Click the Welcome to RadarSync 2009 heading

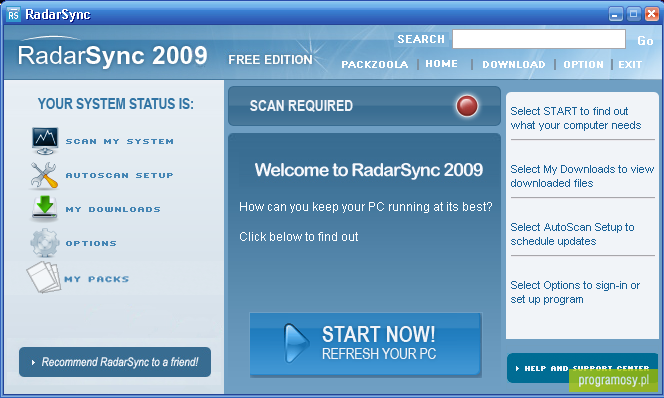click(x=368, y=170)
